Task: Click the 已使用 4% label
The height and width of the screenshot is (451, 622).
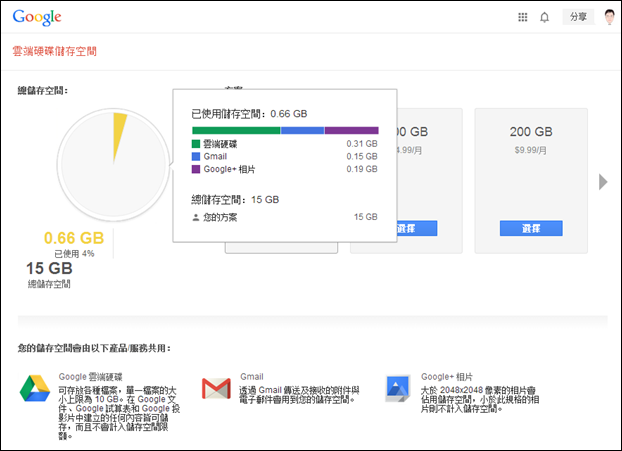Action: coord(74,253)
